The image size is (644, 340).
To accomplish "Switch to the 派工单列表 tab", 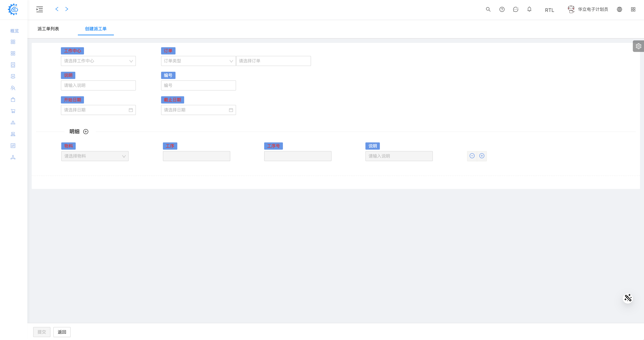I will pos(48,29).
